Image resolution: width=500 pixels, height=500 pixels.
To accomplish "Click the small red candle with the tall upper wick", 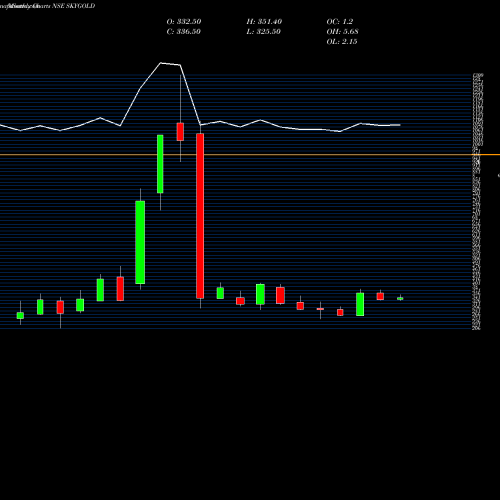I will pos(180,132).
